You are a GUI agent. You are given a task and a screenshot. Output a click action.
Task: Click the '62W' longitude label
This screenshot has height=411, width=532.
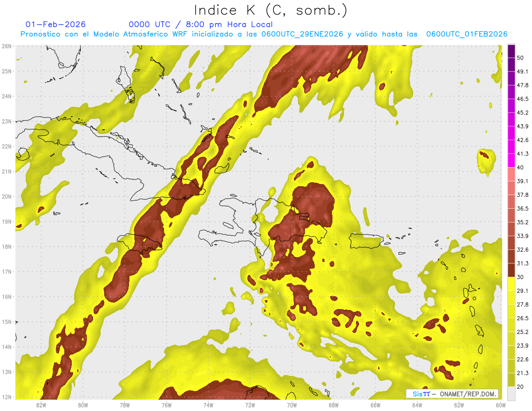(459, 405)
